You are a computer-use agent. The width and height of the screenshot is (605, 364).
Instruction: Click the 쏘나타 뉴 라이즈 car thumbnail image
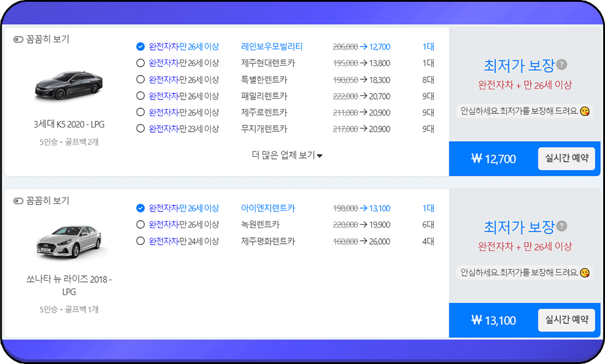point(67,241)
